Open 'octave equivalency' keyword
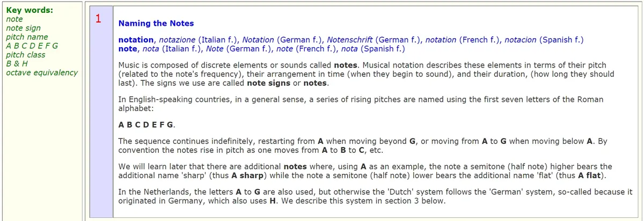 point(41,72)
